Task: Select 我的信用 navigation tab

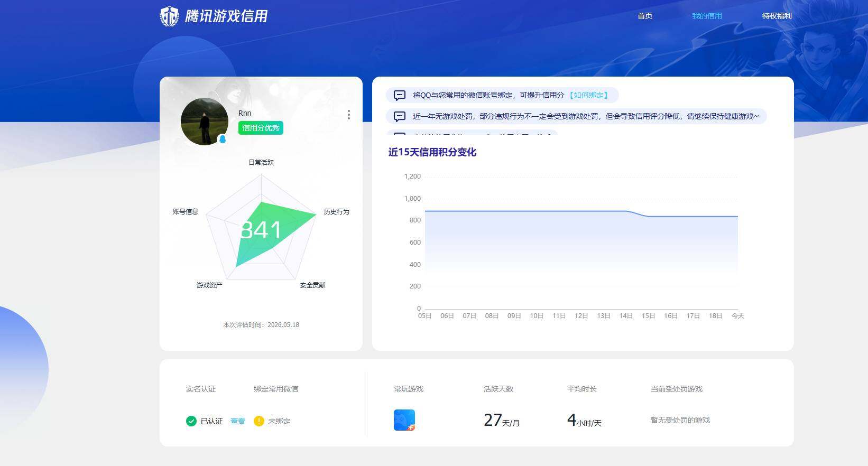Action: click(x=707, y=16)
